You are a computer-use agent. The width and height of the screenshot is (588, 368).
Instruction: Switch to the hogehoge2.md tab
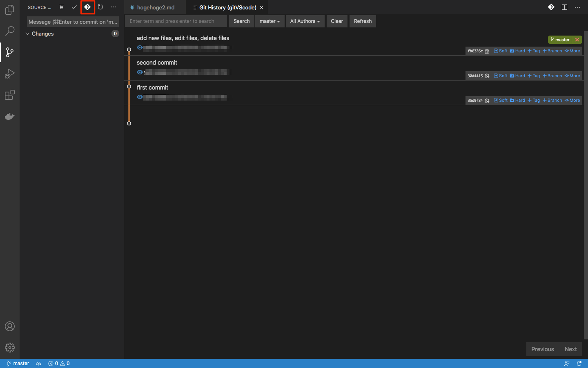[x=154, y=7]
